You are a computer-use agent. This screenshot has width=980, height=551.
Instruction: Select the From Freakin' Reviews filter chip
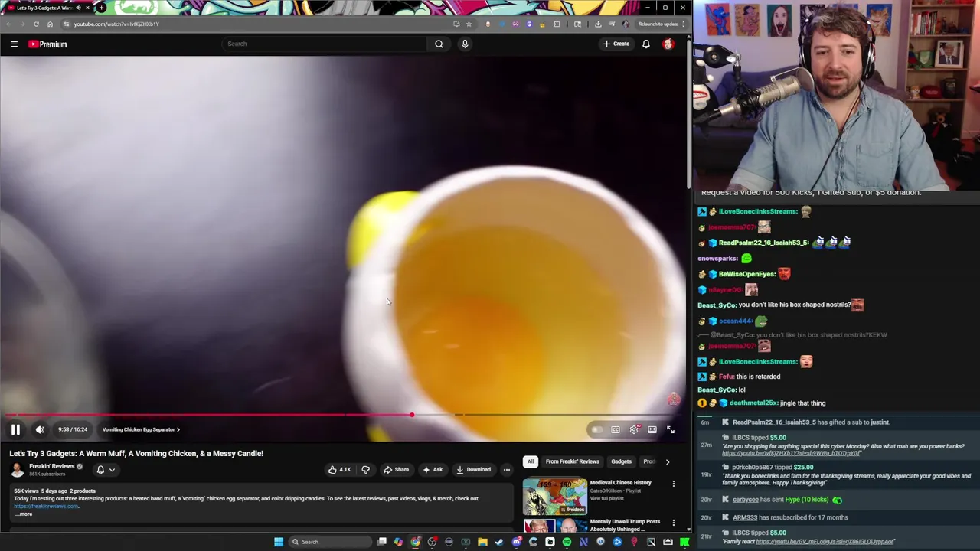[x=572, y=461]
